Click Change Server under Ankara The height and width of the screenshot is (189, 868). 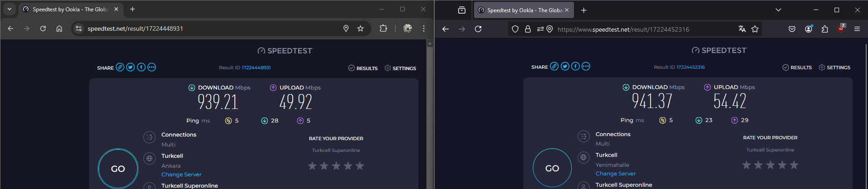click(181, 175)
